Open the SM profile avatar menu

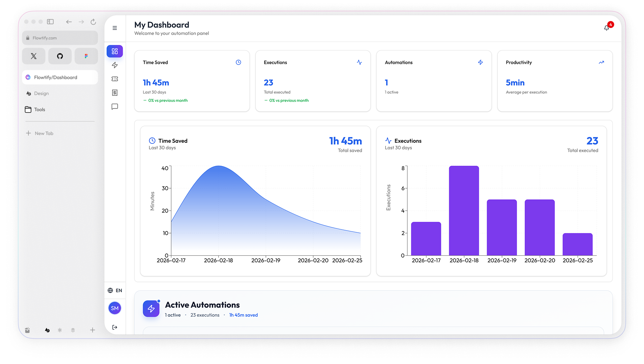(115, 308)
